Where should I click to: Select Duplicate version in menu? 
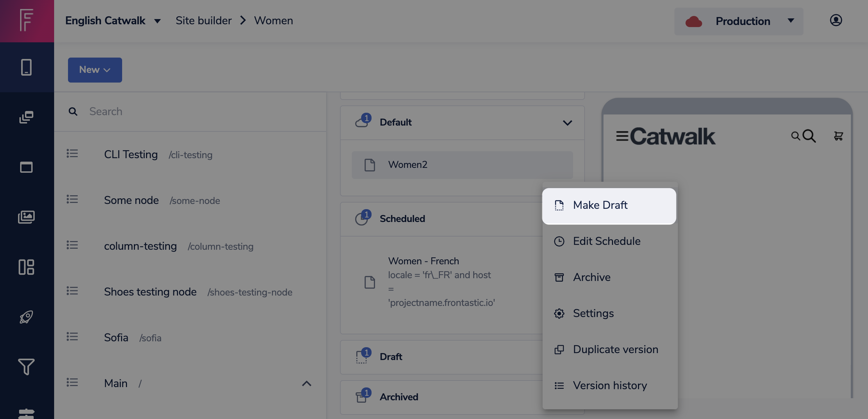pyautogui.click(x=615, y=350)
